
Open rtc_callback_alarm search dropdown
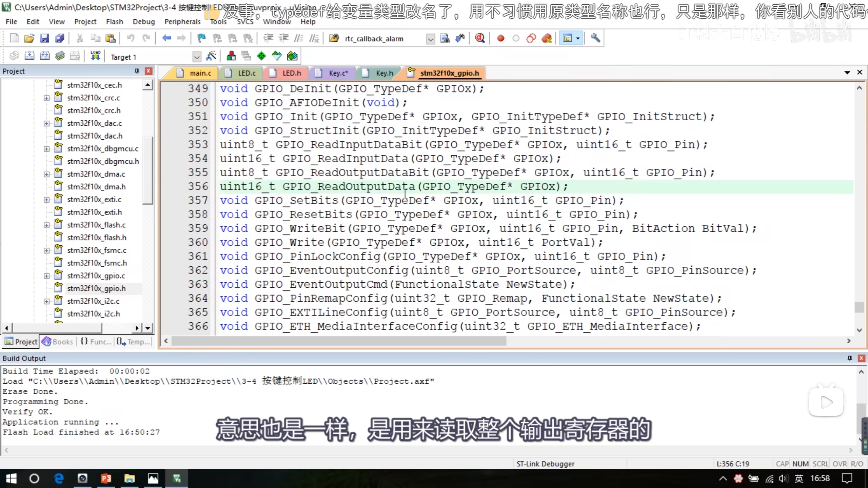[430, 39]
